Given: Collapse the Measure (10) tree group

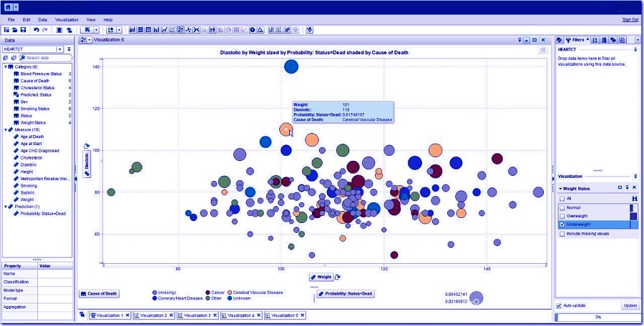Looking at the screenshot, I should pos(6,129).
